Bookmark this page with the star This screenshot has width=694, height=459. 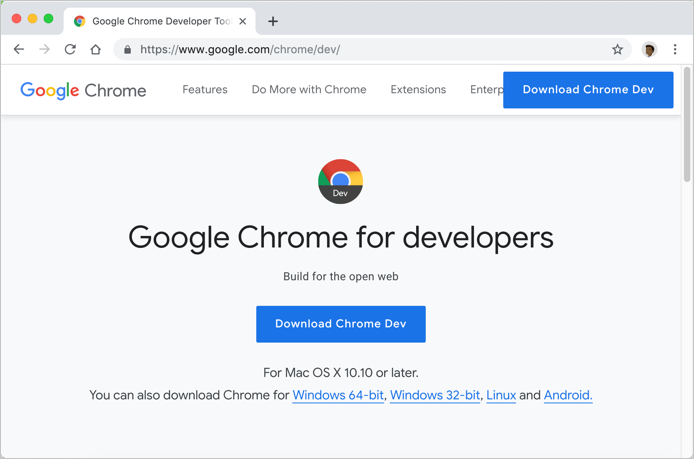tap(617, 49)
